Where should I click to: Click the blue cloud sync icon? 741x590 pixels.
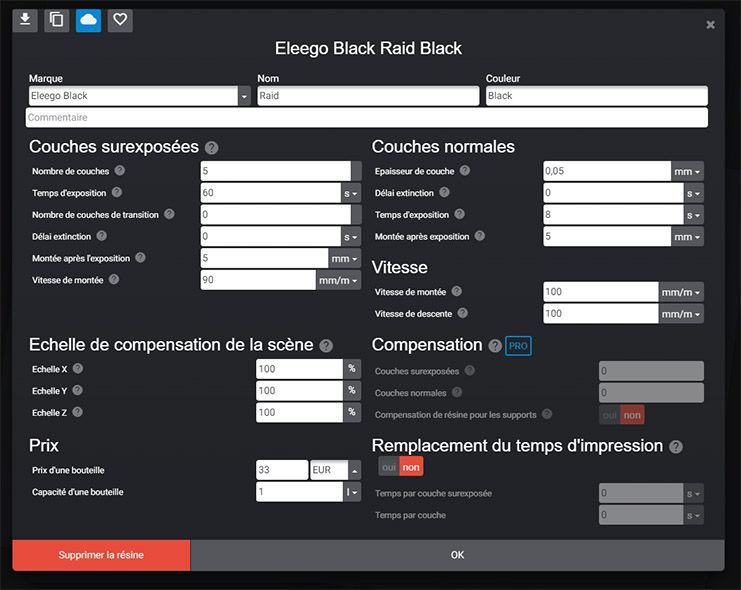[88, 20]
